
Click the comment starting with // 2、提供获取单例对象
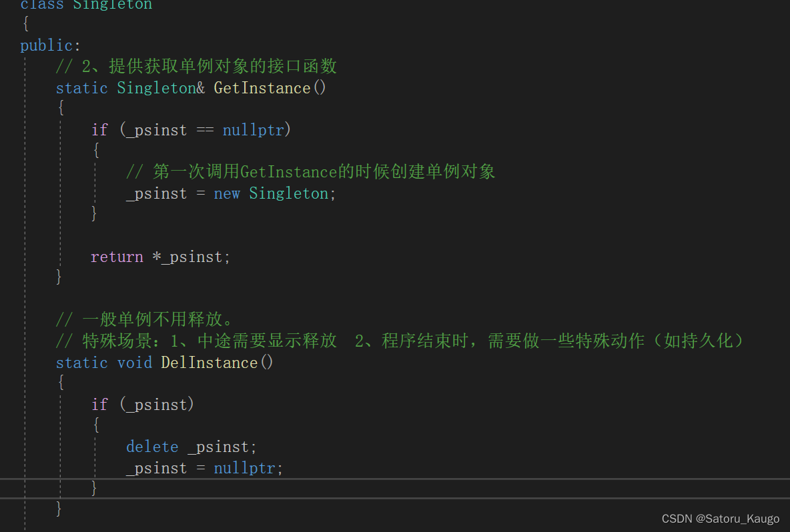(x=196, y=67)
